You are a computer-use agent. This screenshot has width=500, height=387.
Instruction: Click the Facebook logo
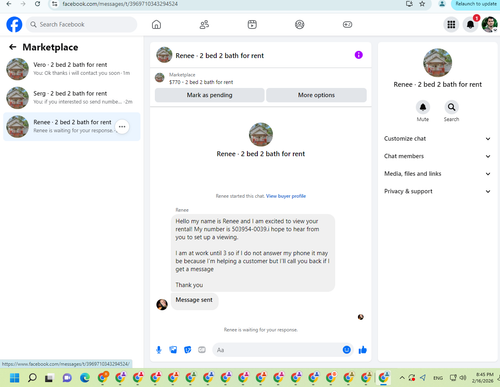tap(14, 24)
